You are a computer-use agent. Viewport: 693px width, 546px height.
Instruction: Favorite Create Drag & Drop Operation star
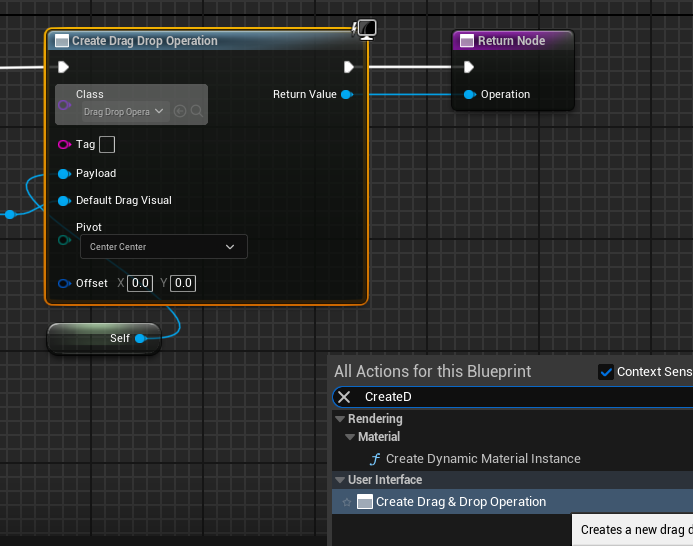[x=347, y=502]
